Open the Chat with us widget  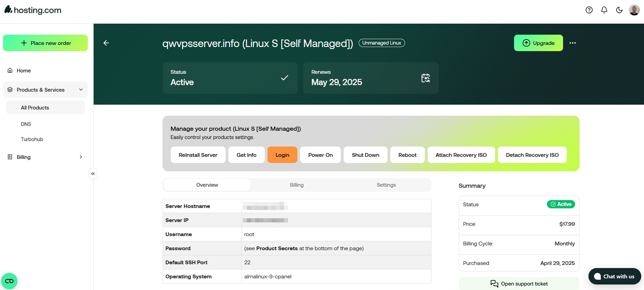[615, 276]
